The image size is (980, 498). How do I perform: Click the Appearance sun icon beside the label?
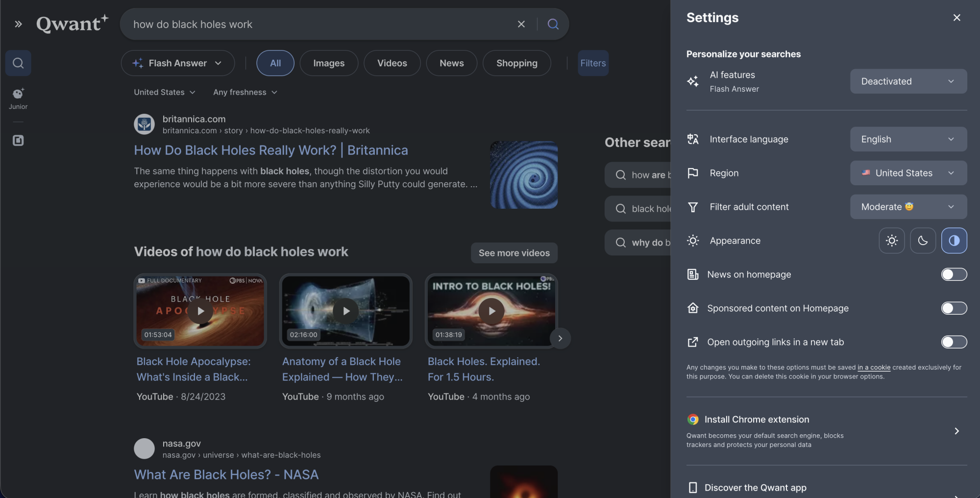693,241
